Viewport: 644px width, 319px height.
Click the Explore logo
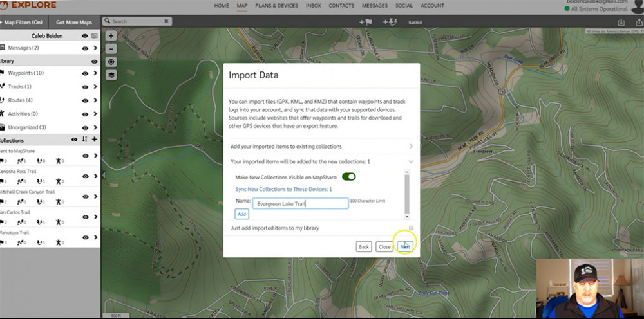[x=28, y=5]
